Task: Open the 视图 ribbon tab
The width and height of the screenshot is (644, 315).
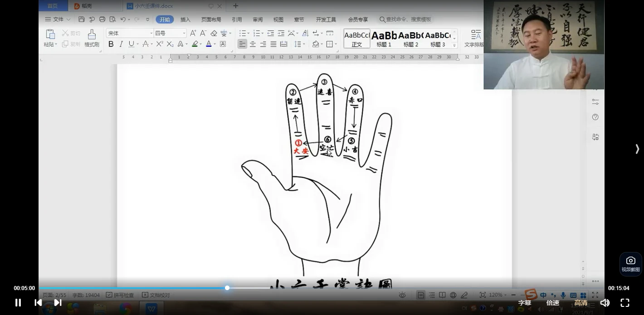Action: pos(278,19)
